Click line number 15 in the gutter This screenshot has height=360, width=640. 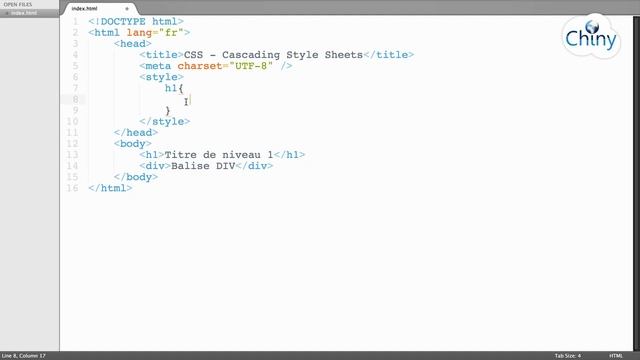tap(72, 177)
